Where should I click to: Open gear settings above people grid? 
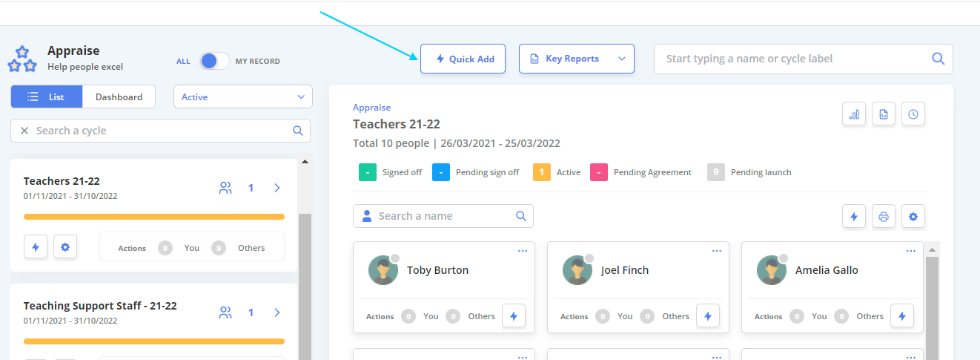click(x=913, y=217)
